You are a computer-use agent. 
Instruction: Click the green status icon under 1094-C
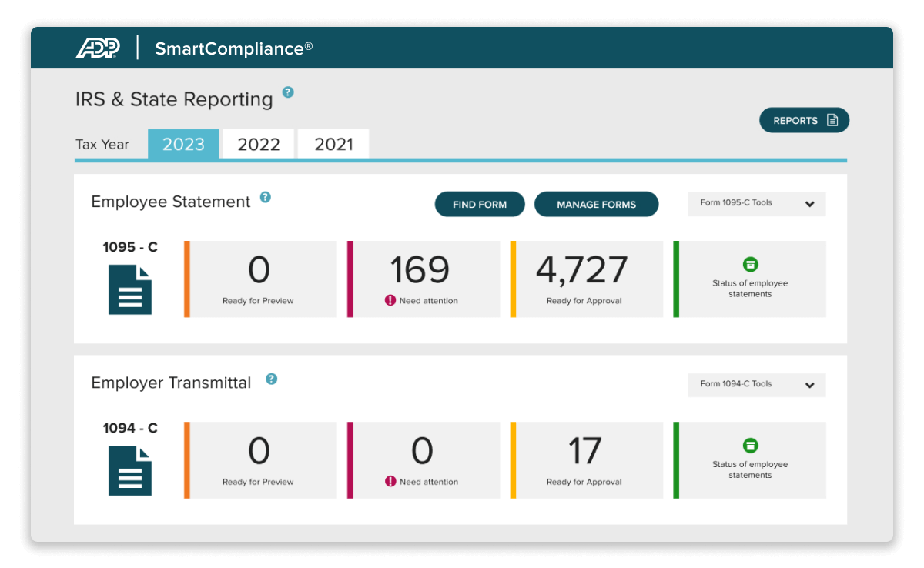coord(749,443)
